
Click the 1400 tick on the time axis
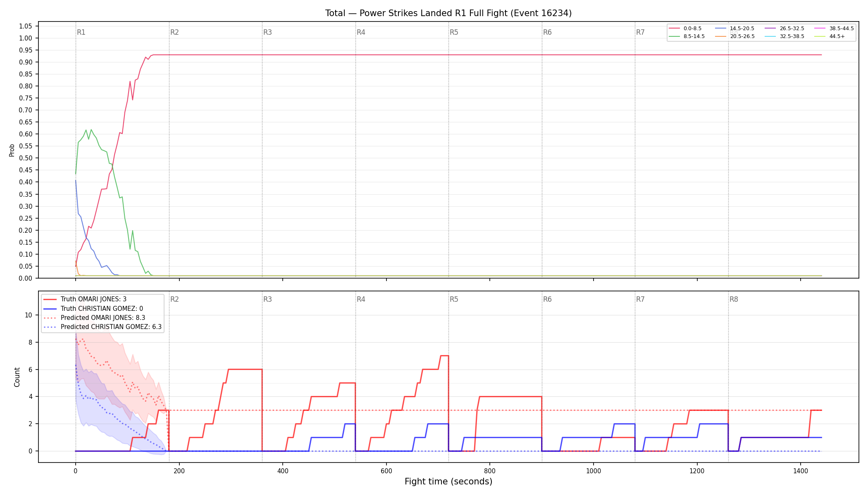point(801,471)
